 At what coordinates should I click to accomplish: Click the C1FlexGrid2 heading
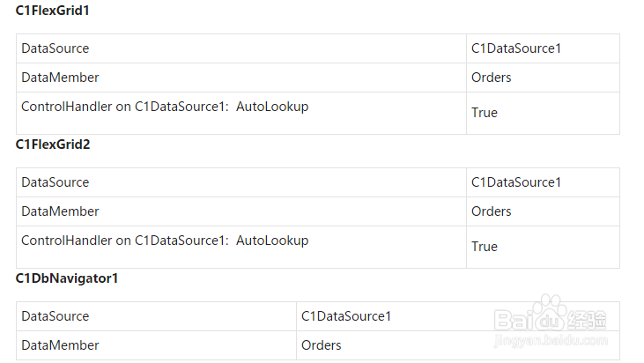point(53,144)
